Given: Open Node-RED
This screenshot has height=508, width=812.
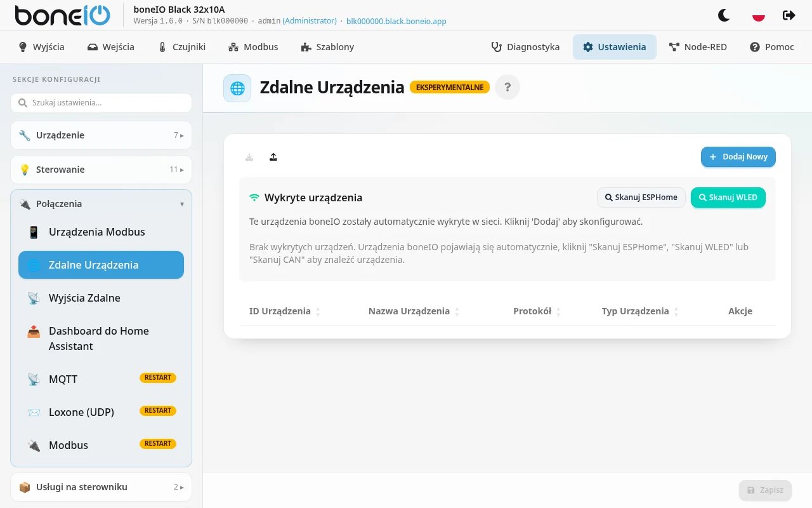Looking at the screenshot, I should pos(698,47).
